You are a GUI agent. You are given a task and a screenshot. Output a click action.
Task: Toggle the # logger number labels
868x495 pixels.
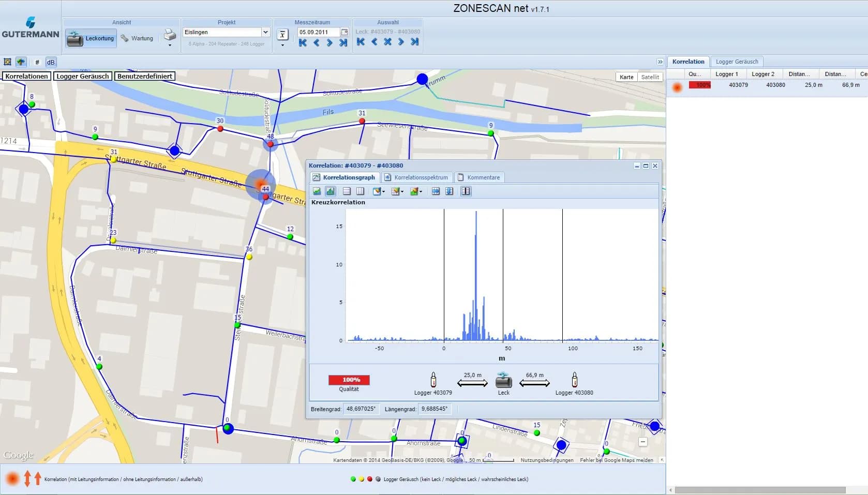click(37, 62)
